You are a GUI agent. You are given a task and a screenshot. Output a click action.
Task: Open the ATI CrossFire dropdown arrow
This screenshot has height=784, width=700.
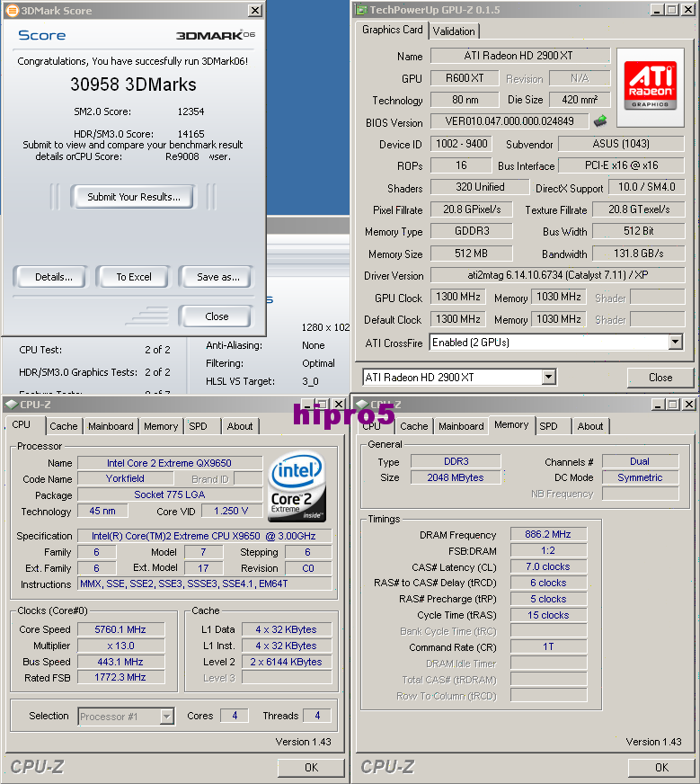[x=676, y=342]
